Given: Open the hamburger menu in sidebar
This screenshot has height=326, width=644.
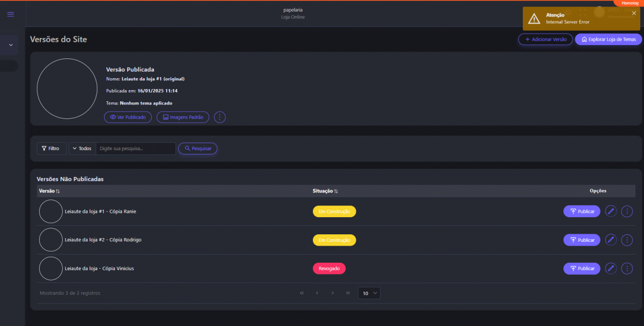Looking at the screenshot, I should point(11,14).
